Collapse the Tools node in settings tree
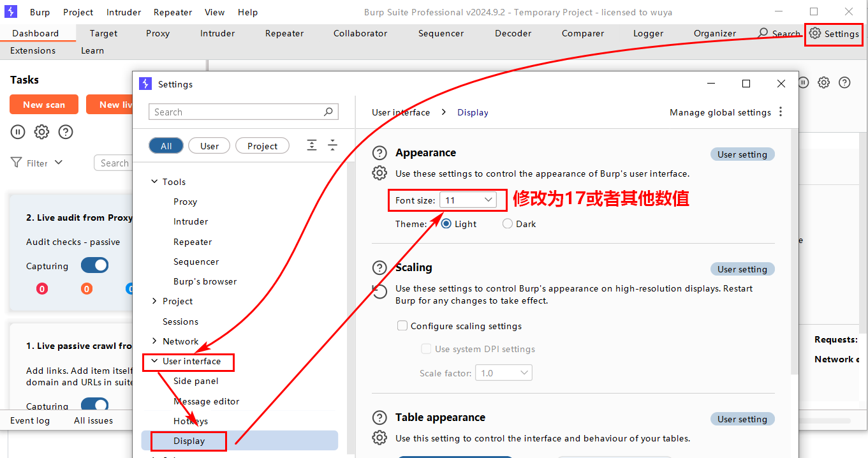 [154, 182]
